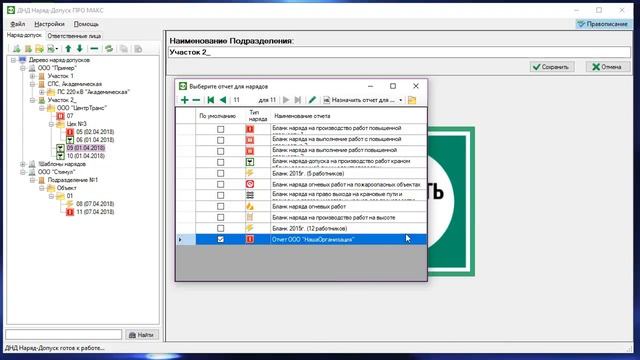Click Наименование отчета column header
This screenshot has width=640, height=360.
[x=348, y=116]
